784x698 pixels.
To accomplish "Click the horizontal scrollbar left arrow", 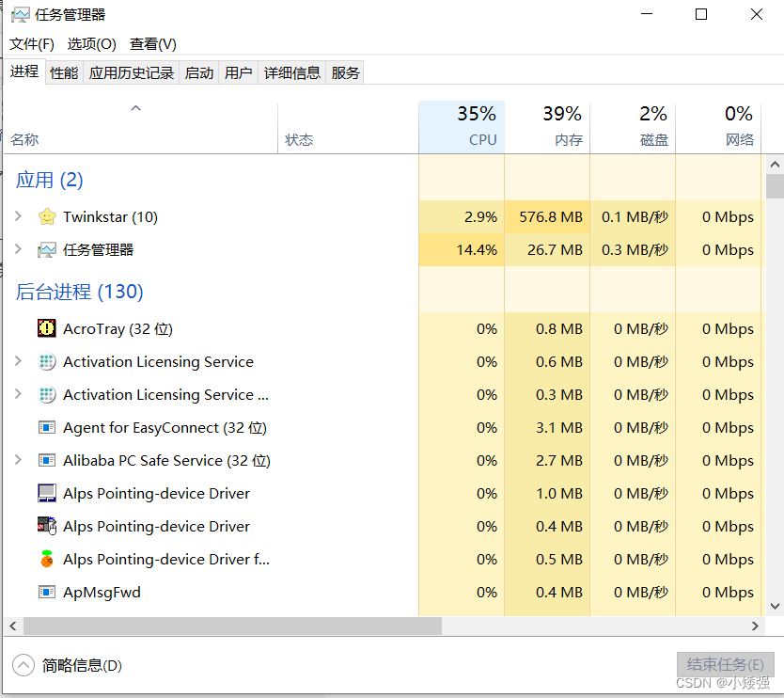I will click(13, 626).
